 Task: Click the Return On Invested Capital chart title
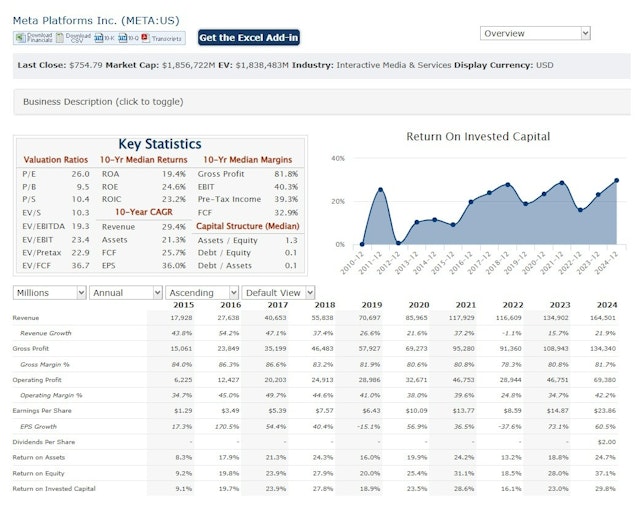click(x=478, y=136)
